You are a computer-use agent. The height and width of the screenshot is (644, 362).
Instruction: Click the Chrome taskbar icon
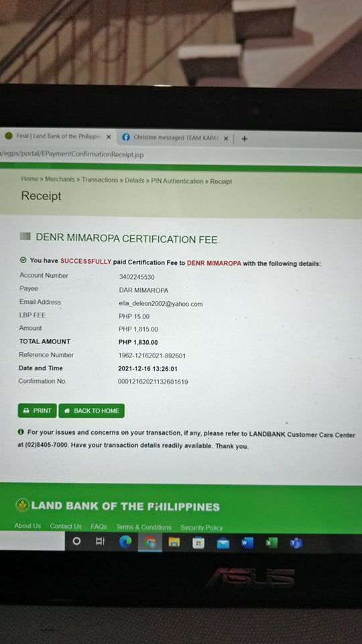coord(150,543)
